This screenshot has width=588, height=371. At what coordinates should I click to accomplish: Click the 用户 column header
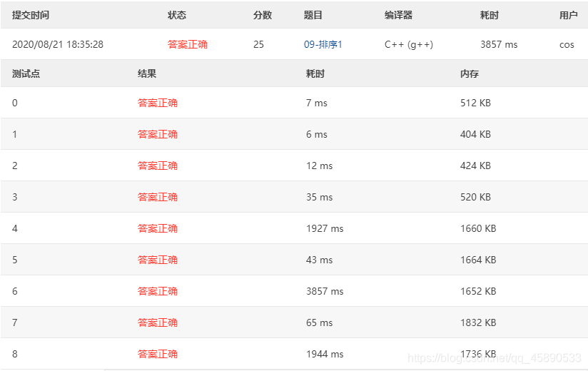point(569,16)
